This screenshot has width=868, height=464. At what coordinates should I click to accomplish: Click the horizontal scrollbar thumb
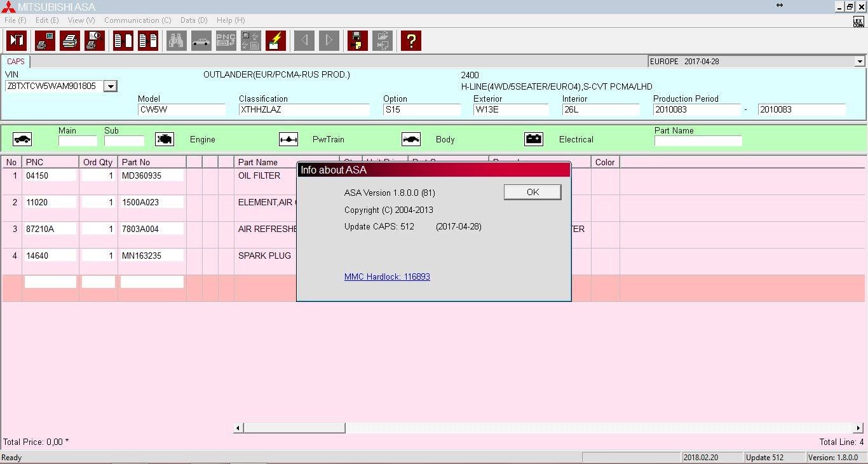[x=294, y=428]
